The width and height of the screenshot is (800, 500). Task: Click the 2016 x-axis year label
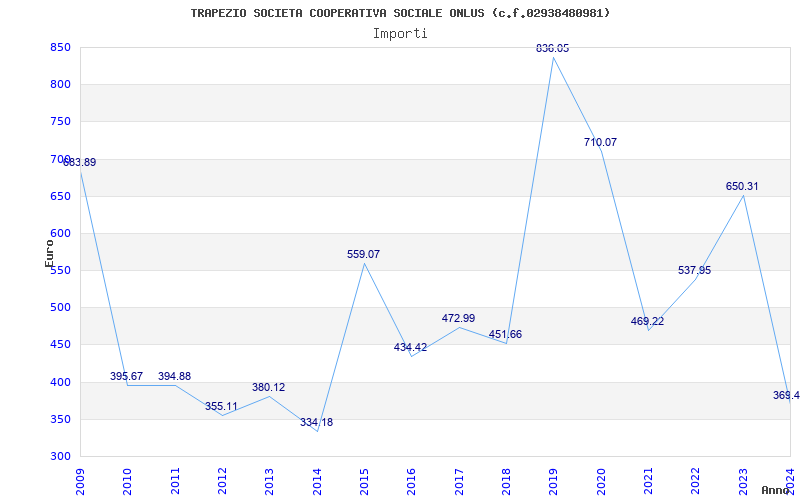click(412, 482)
